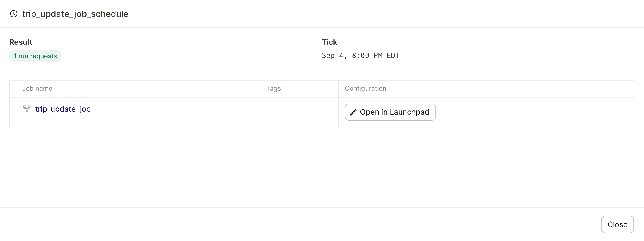The height and width of the screenshot is (241, 644).
Task: Click the job graph icon beside trip_update_job
Action: tap(27, 109)
